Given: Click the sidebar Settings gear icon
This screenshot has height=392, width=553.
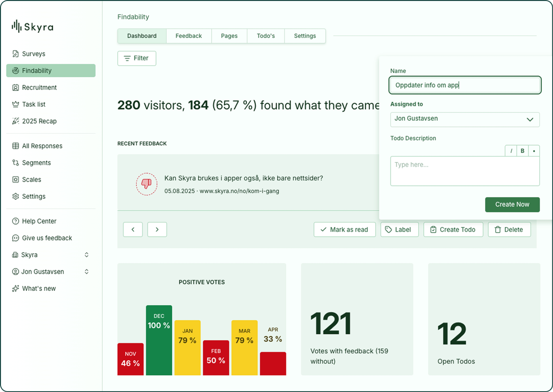Looking at the screenshot, I should coord(15,197).
